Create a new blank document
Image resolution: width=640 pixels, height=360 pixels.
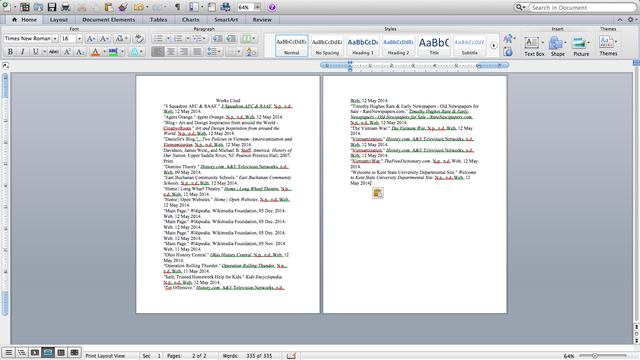[7, 7]
